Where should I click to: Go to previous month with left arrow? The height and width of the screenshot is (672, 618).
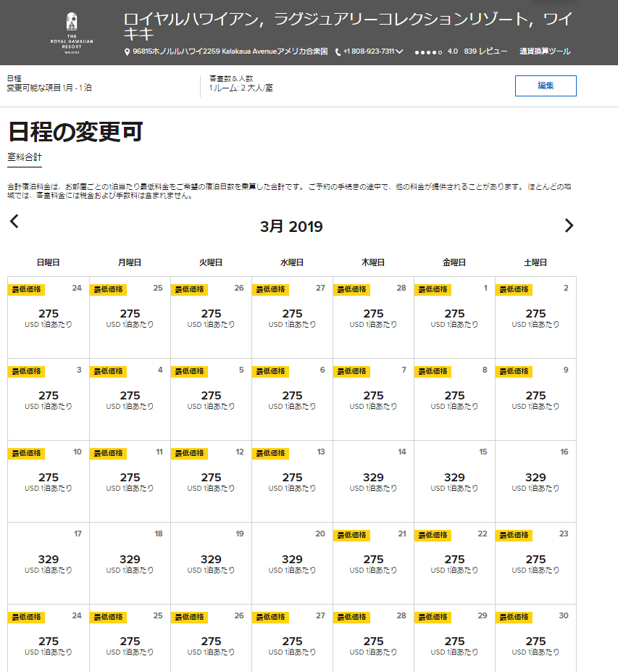(x=14, y=221)
